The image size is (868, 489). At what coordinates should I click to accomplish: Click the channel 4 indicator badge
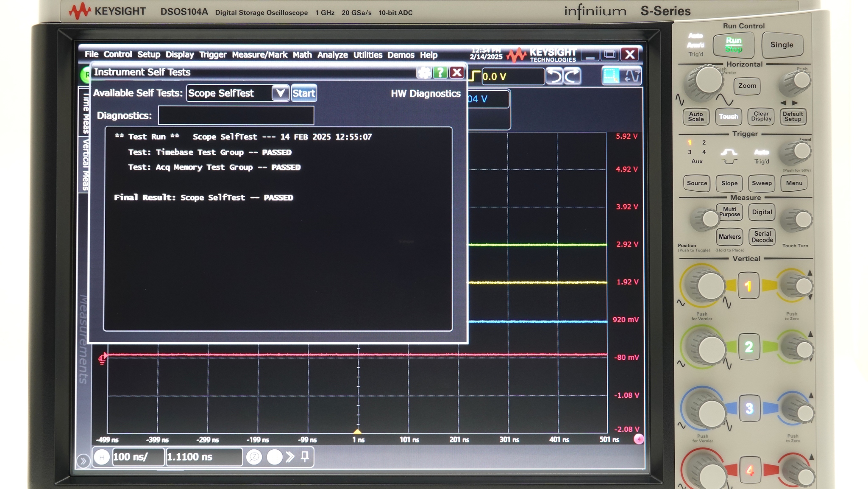[x=638, y=439]
